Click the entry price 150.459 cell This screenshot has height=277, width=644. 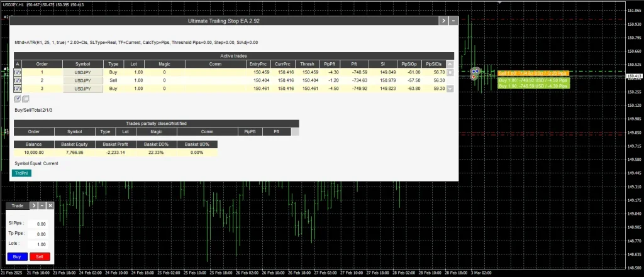[x=260, y=72]
